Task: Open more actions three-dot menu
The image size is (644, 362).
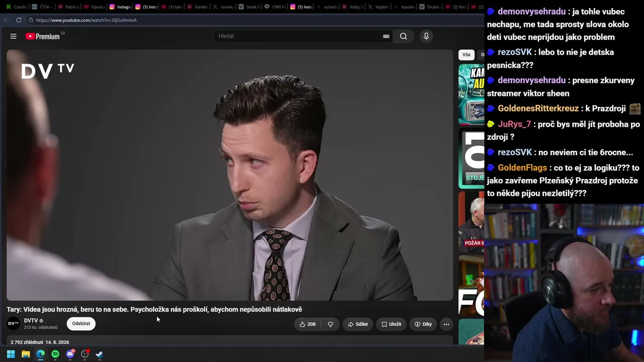Action: (x=446, y=324)
